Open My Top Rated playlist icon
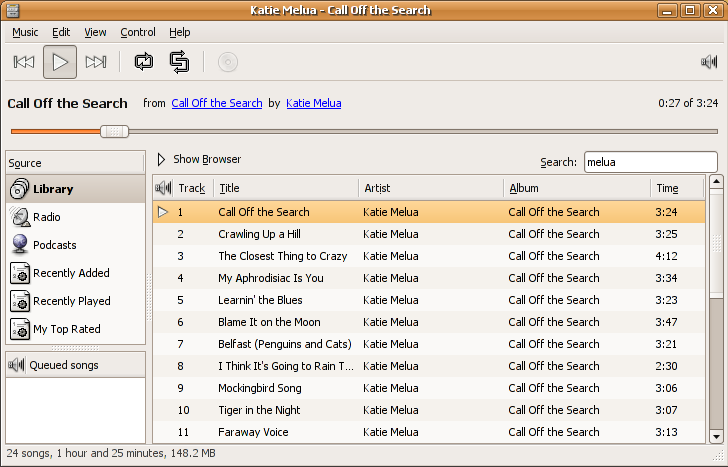The height and width of the screenshot is (467, 728). pos(20,329)
